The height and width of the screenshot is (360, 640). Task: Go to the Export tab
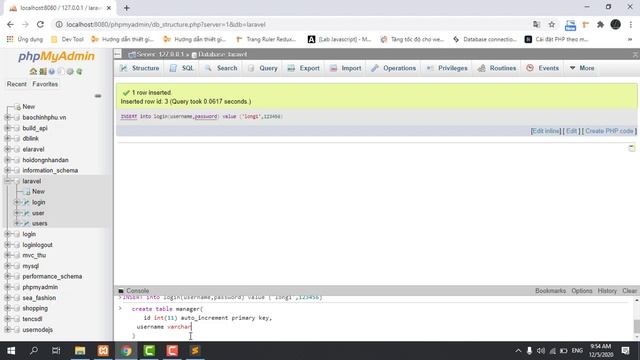point(304,68)
